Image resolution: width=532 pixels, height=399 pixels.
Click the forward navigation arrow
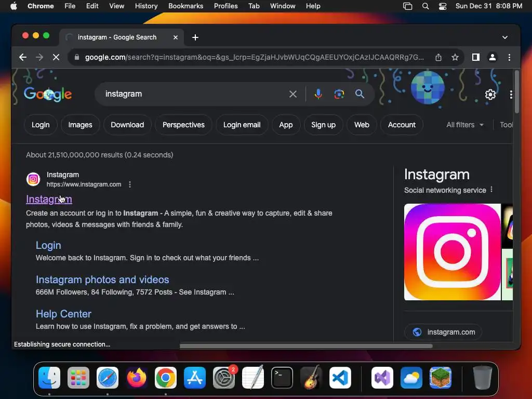39,57
